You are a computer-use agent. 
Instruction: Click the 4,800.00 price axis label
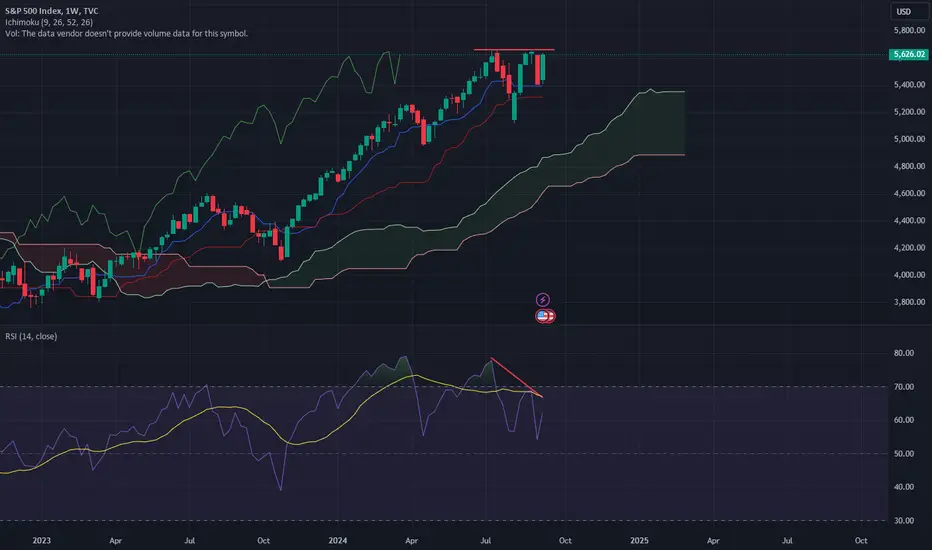(909, 166)
